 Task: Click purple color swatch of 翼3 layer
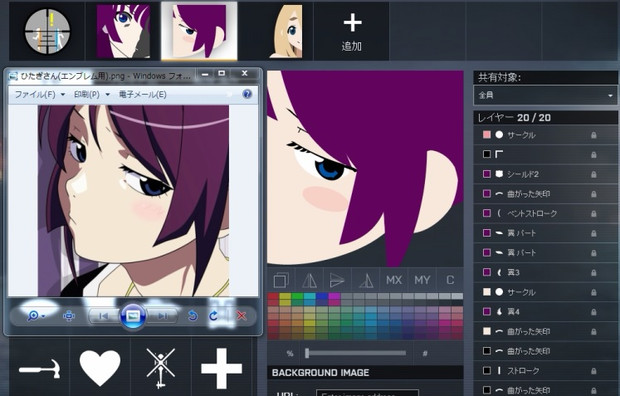point(487,272)
